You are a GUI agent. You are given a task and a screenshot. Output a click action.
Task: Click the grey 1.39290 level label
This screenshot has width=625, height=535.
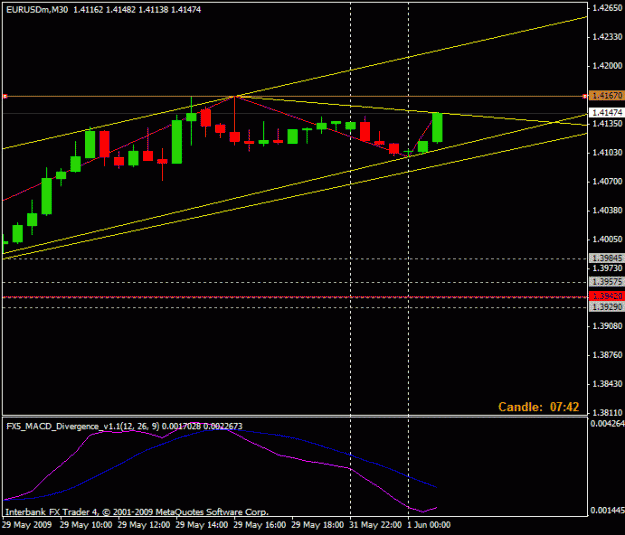(x=606, y=307)
